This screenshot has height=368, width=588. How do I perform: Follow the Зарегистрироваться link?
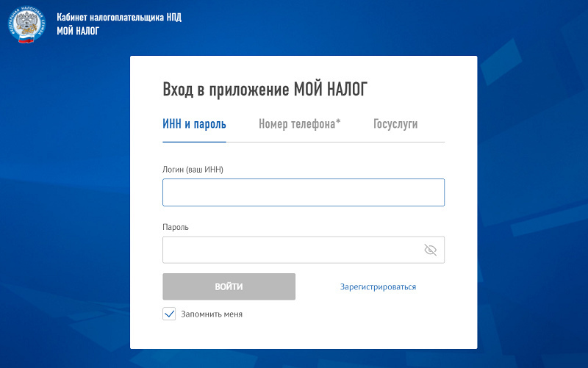[378, 287]
